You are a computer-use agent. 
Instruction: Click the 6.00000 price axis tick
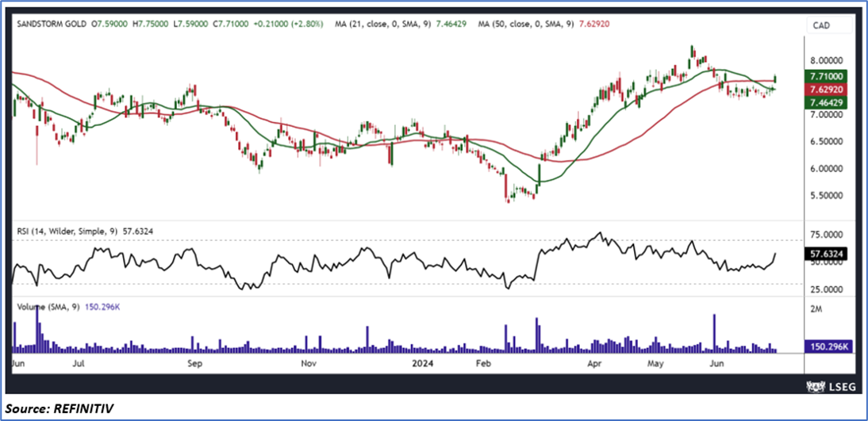(827, 169)
